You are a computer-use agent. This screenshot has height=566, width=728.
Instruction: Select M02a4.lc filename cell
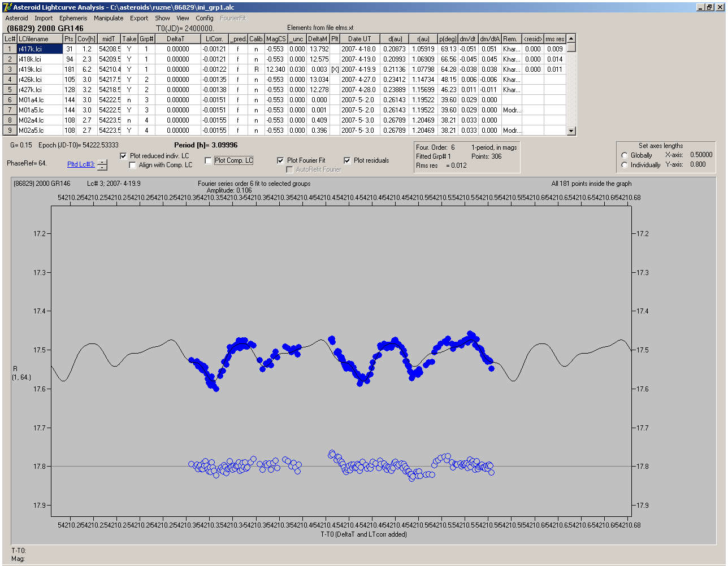point(40,120)
